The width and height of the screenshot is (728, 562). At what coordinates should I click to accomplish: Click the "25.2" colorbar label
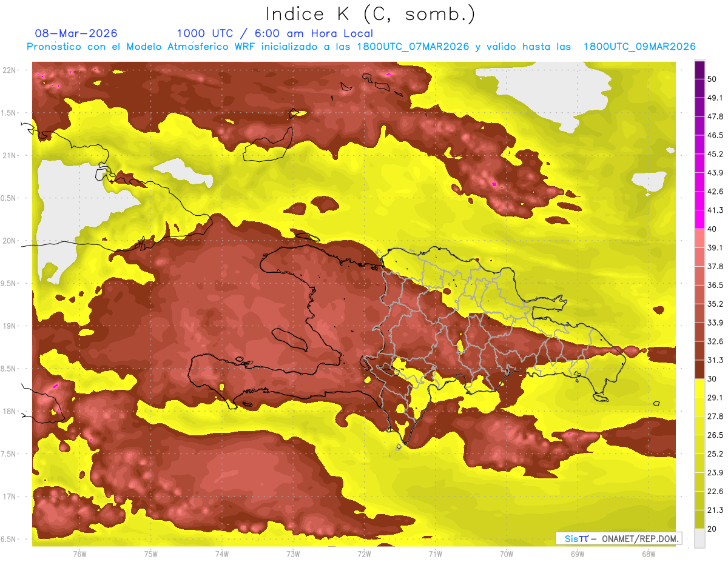pos(715,453)
